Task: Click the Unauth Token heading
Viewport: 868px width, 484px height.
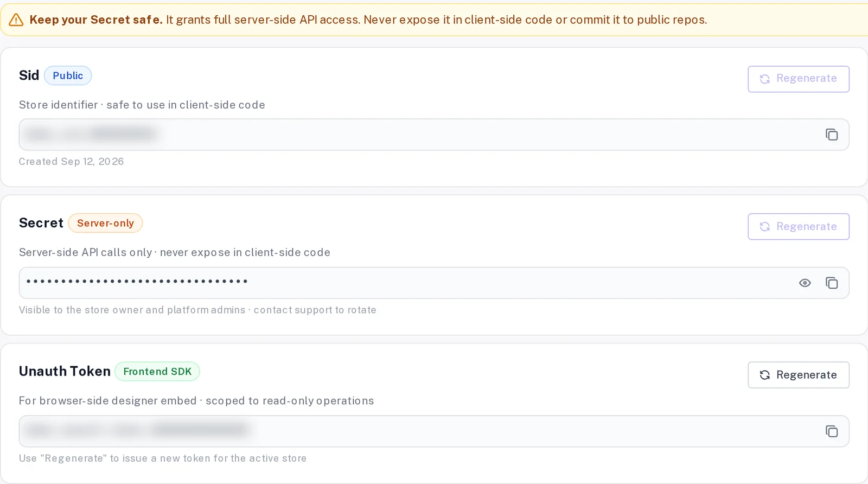Action: pyautogui.click(x=65, y=371)
